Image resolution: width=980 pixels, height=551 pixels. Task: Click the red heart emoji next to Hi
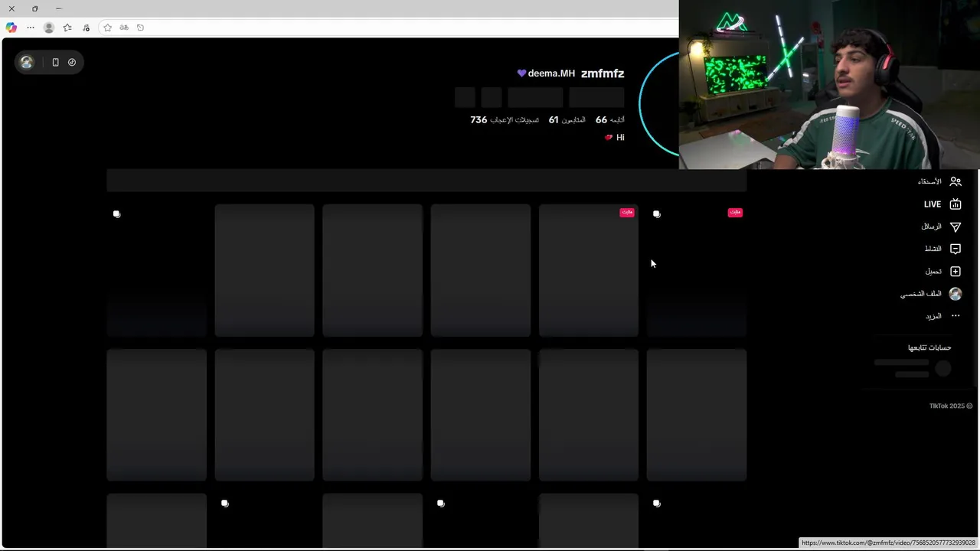(x=609, y=138)
